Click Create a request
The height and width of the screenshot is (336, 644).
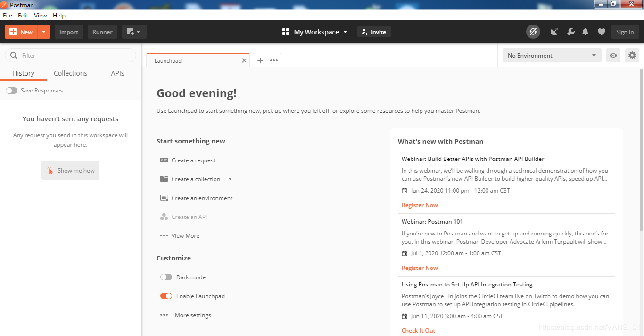[x=193, y=160]
